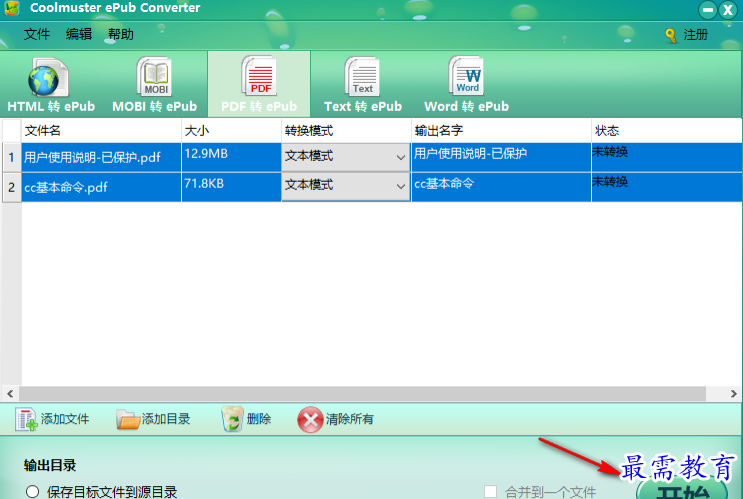Click file name cc基本命令.pdf
This screenshot has width=743, height=499.
coord(66,188)
